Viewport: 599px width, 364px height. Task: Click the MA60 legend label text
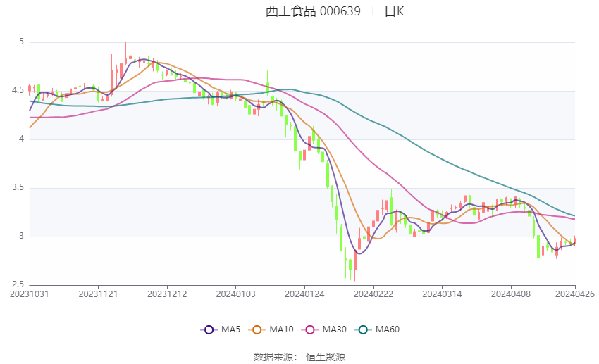[388, 330]
